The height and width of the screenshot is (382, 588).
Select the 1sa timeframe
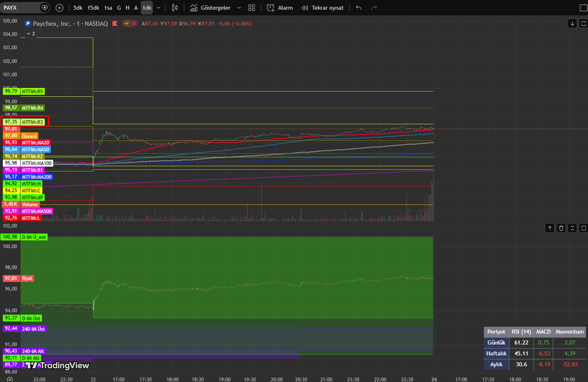point(108,8)
